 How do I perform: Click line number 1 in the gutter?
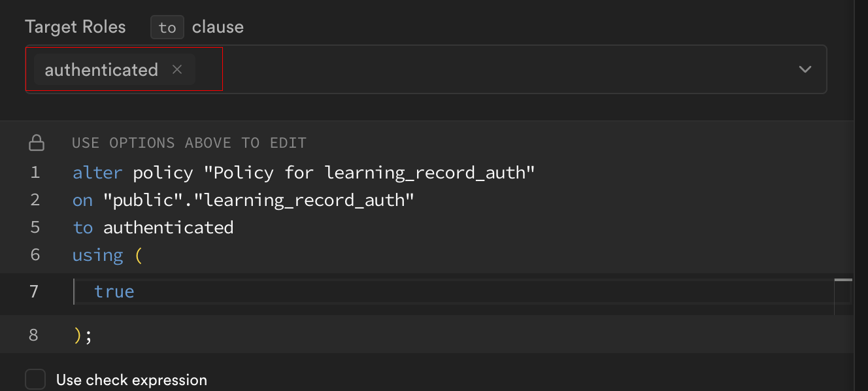[35, 173]
